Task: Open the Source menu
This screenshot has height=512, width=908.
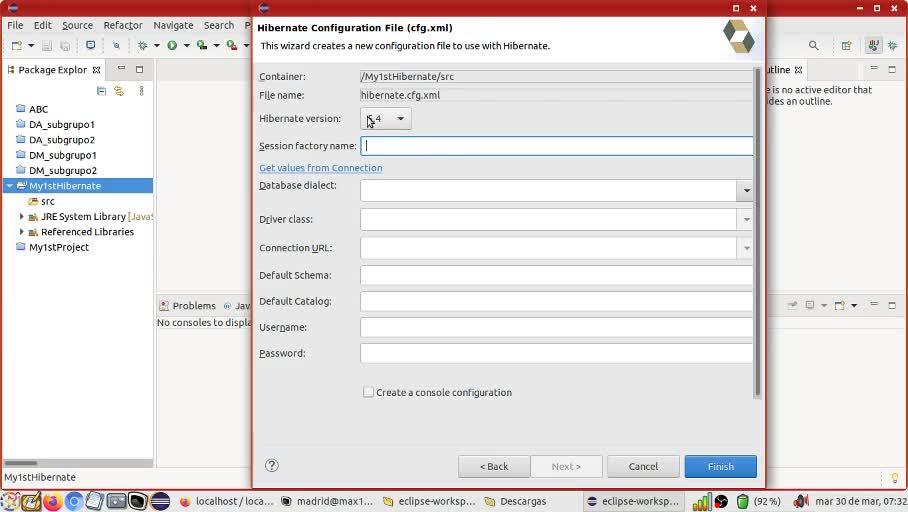Action: click(x=78, y=25)
